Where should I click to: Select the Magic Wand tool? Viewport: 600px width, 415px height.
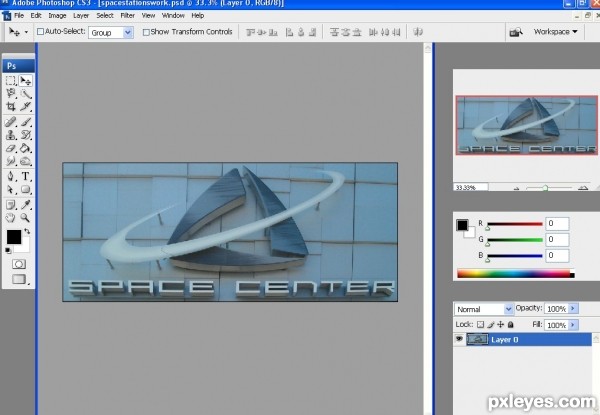(26, 93)
